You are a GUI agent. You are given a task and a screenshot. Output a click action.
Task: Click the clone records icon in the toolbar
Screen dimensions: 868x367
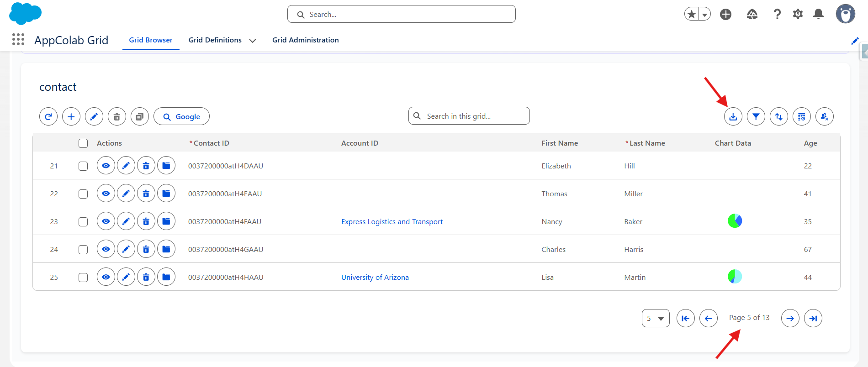140,116
